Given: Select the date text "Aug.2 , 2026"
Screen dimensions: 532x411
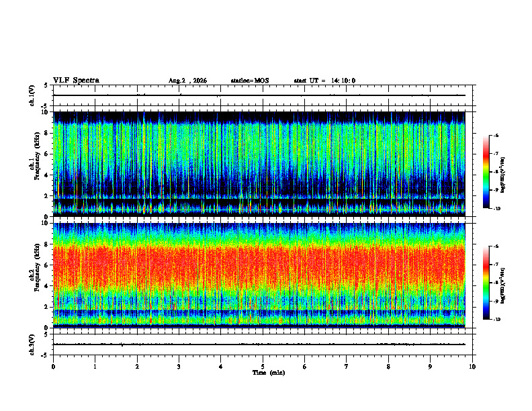Looking at the screenshot, I should click(187, 81).
